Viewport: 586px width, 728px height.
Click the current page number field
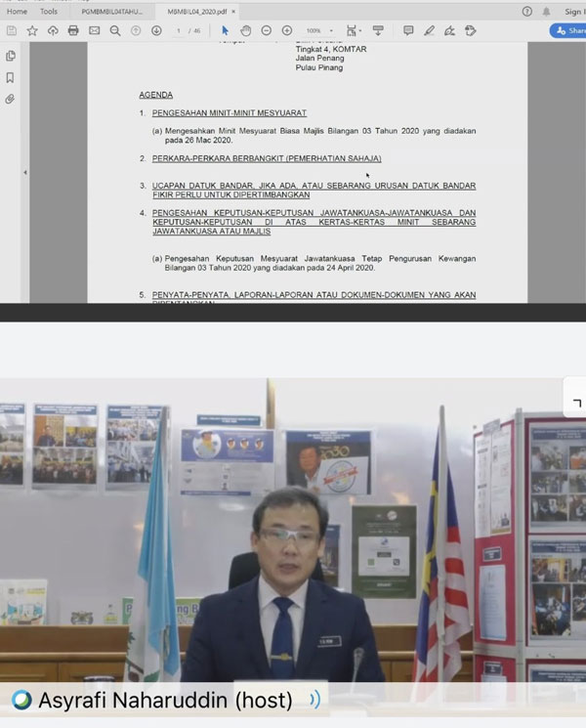[x=178, y=30]
